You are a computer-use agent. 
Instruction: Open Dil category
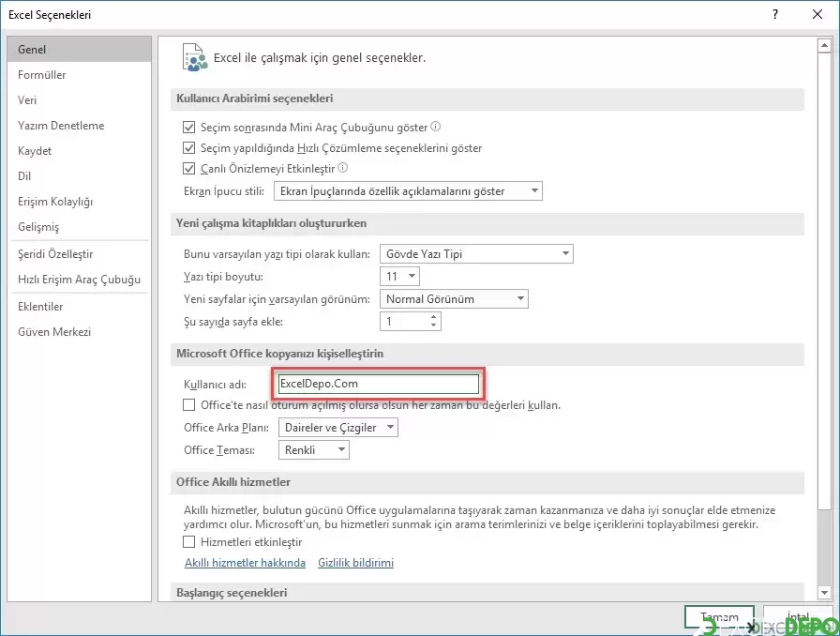pos(80,176)
